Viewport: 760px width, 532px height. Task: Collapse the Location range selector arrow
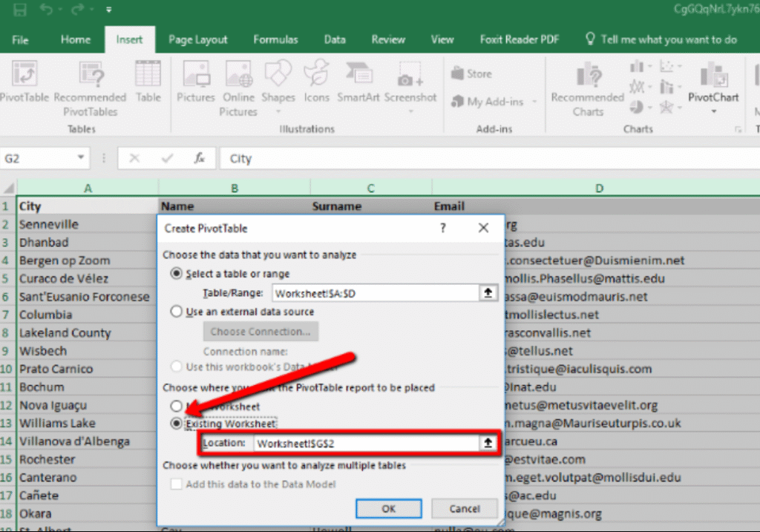click(488, 442)
